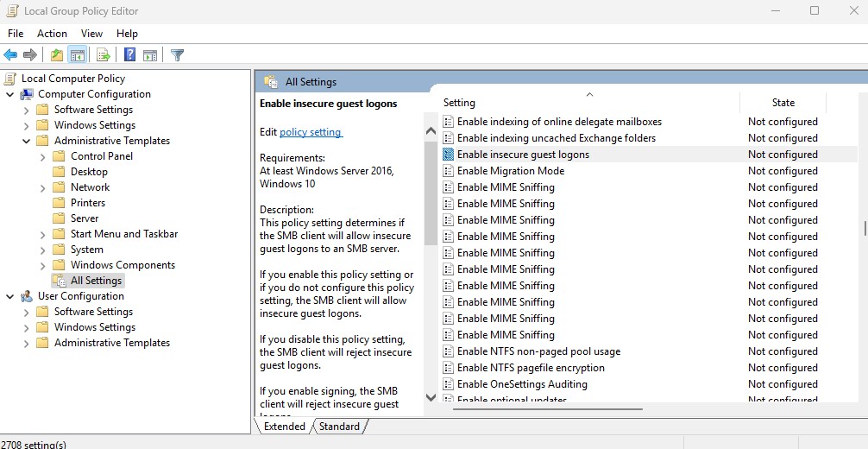868x449 pixels.
Task: Click the Up One Level folder icon
Action: point(56,55)
